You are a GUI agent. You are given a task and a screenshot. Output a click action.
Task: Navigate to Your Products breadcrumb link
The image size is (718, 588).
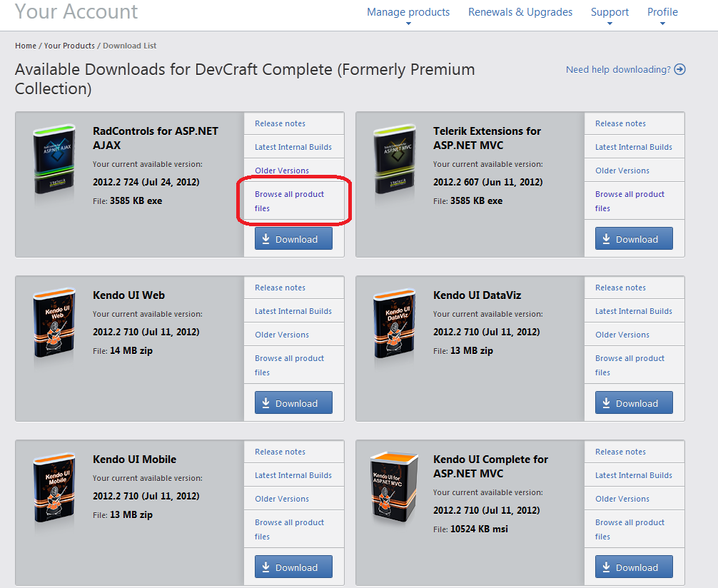click(x=69, y=46)
